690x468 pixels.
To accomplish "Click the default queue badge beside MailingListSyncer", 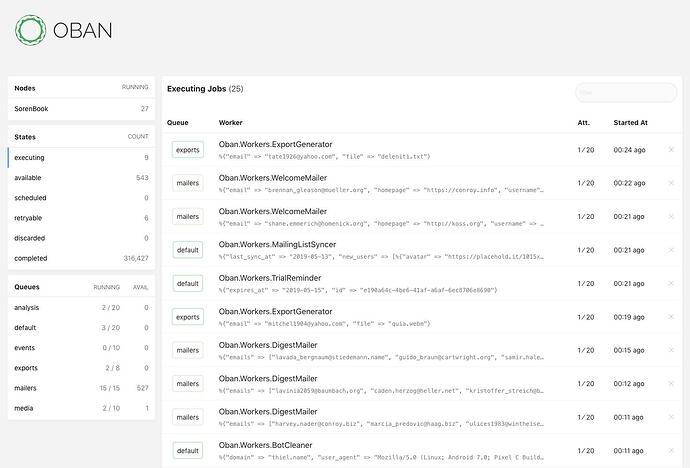I will [187, 250].
